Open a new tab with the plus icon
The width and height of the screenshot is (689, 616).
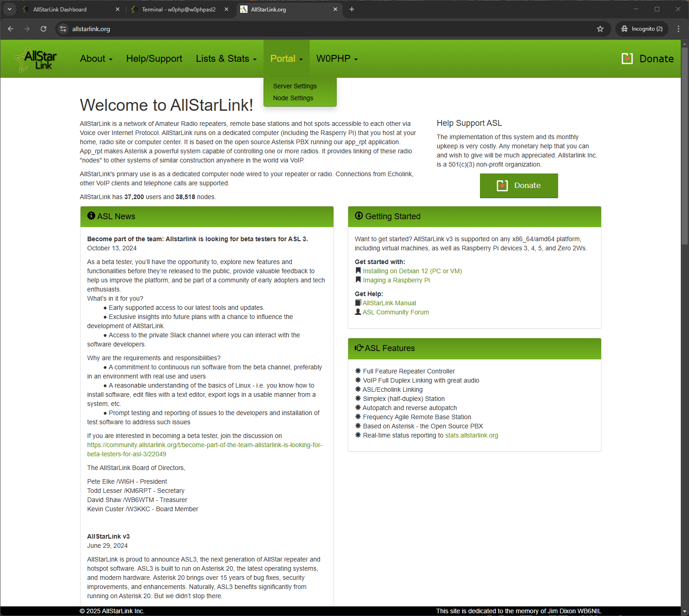pos(351,9)
